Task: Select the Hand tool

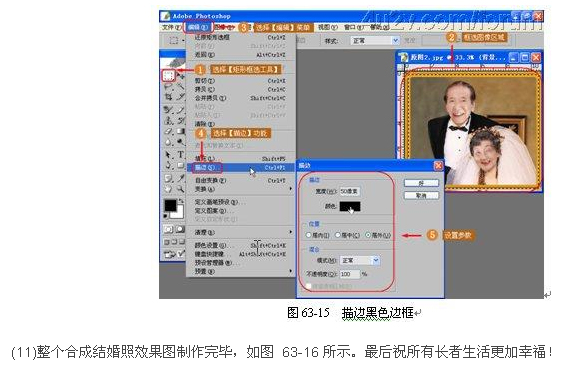Action: (x=168, y=188)
